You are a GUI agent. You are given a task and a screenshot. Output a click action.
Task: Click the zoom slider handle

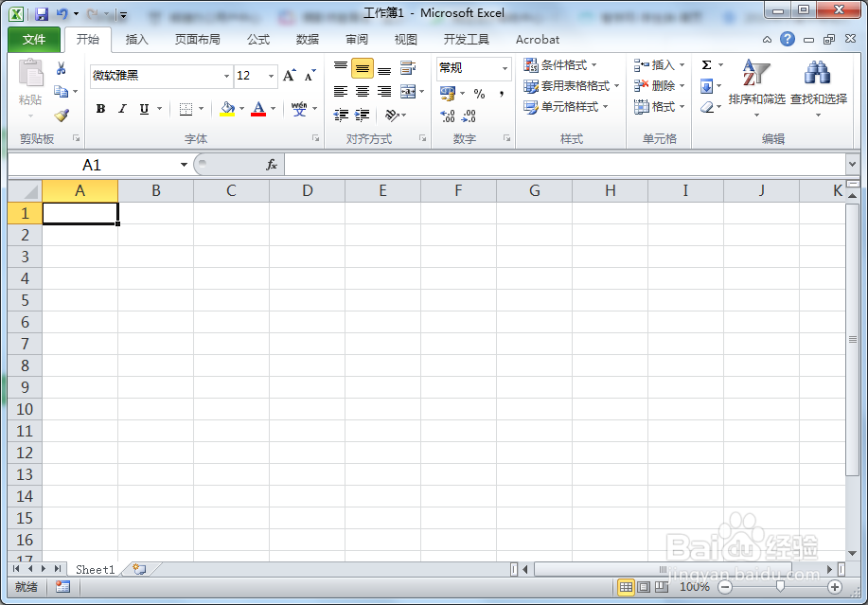pos(780,586)
